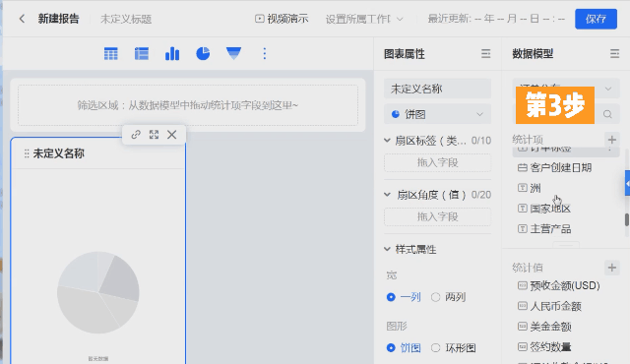The image size is (630, 364).
Task: Insert a funnel chart from toolbar
Action: pos(233,53)
